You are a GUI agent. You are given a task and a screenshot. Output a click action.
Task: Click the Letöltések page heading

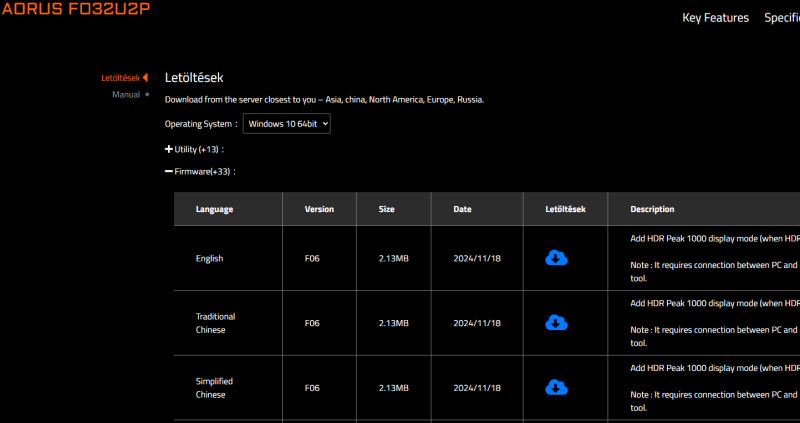[194, 78]
